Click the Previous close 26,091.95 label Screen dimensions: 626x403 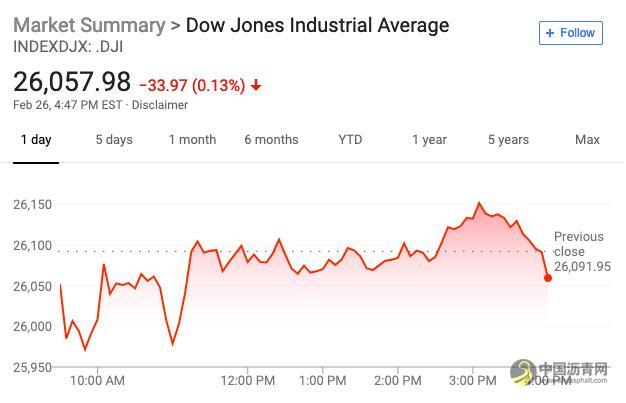(580, 252)
